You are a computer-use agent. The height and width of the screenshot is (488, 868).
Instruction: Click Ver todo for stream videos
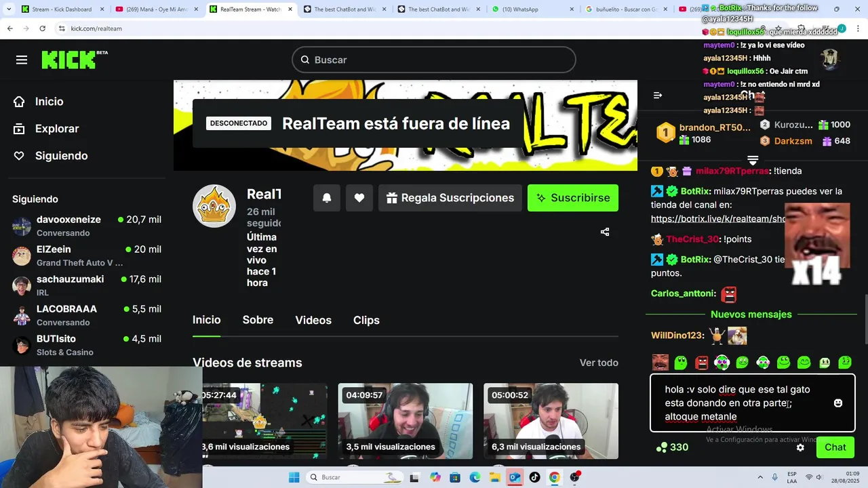599,363
